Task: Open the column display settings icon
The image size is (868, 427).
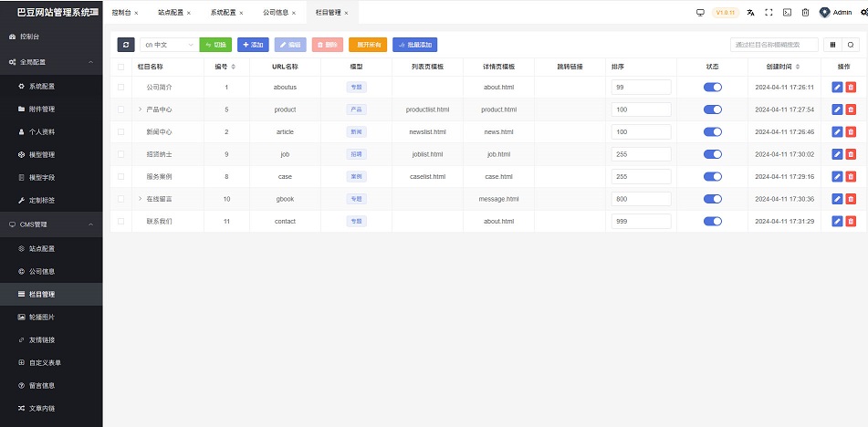Action: (832, 45)
